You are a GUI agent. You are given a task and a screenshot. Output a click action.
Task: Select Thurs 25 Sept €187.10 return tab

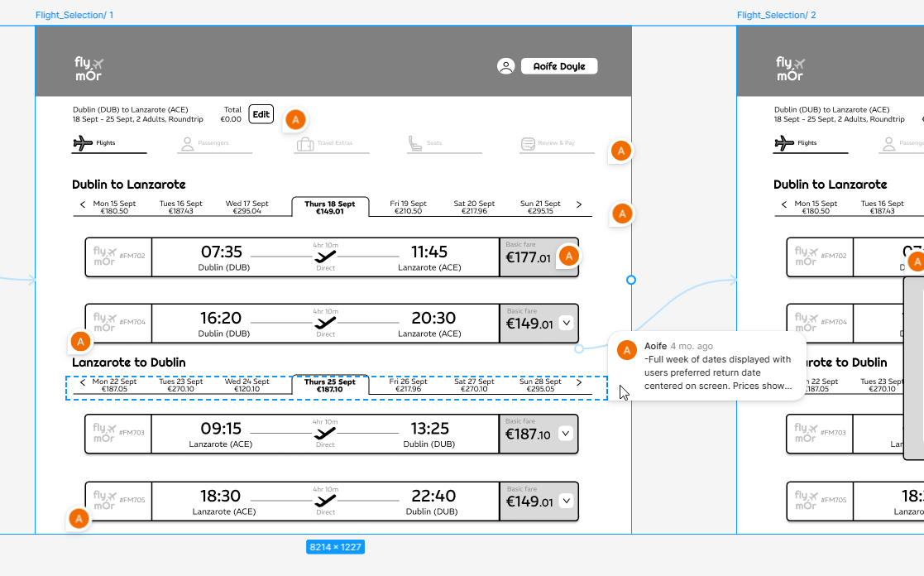(330, 385)
